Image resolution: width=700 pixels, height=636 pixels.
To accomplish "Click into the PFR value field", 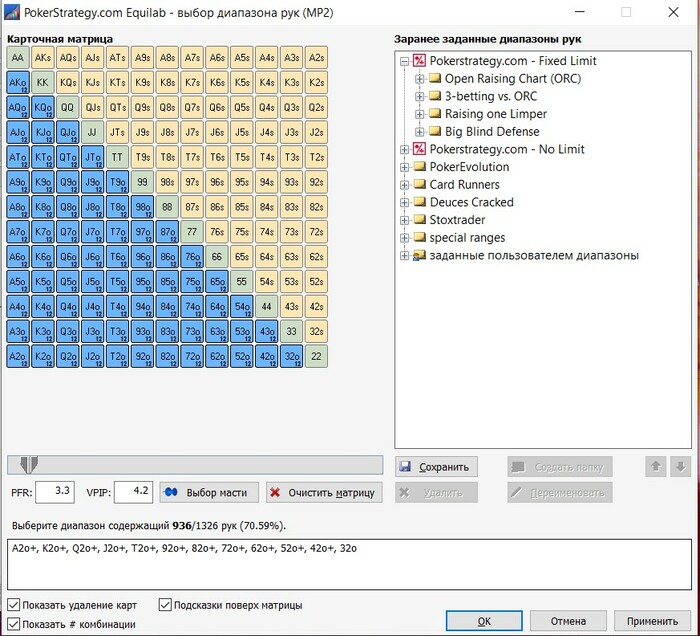I will (x=55, y=492).
